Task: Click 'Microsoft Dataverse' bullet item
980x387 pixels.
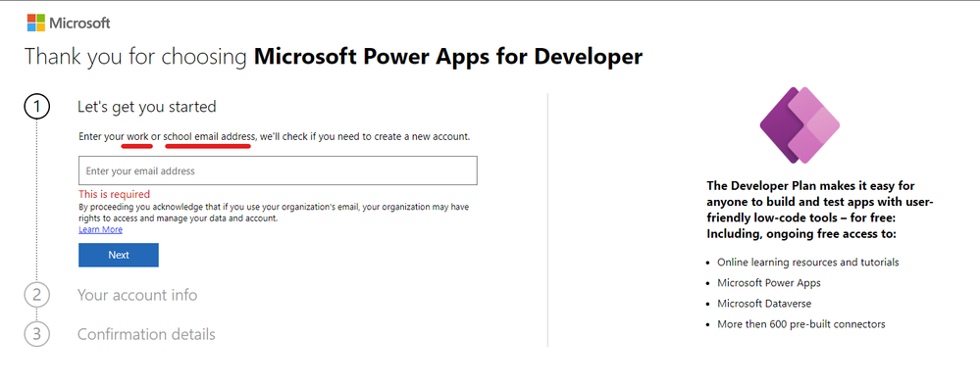Action: (x=764, y=304)
